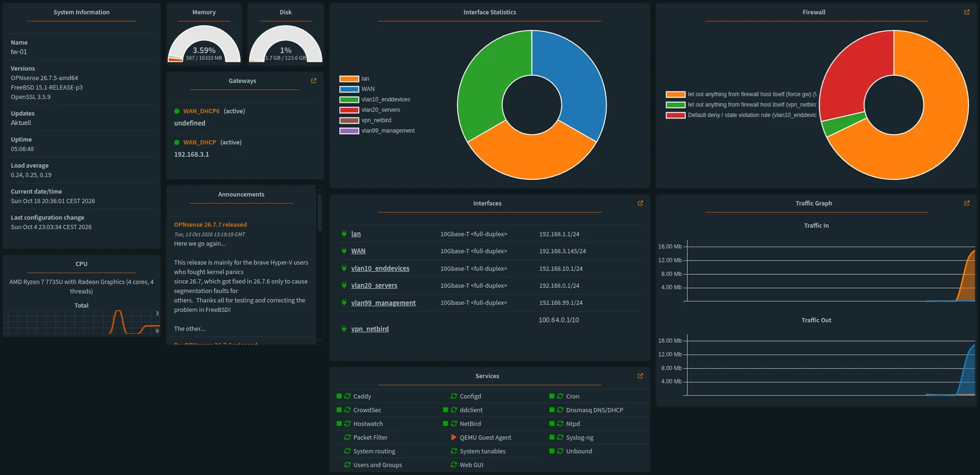
Task: Open the vpn_netbird interface link
Action: point(370,329)
